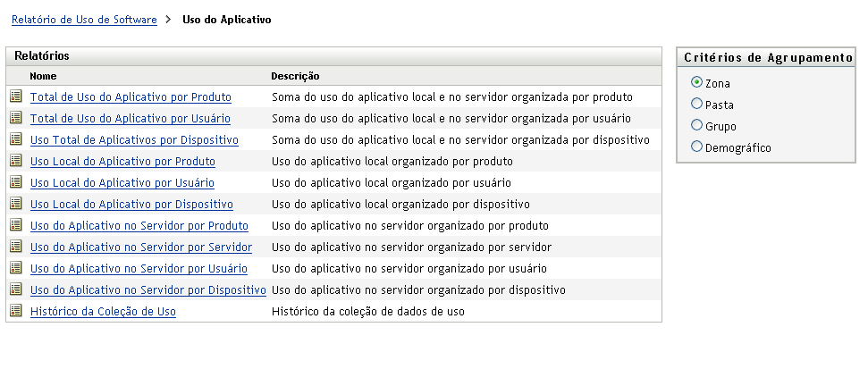Select the Zona grouping radio button
Viewport: 868px width, 369px height.
pos(697,82)
